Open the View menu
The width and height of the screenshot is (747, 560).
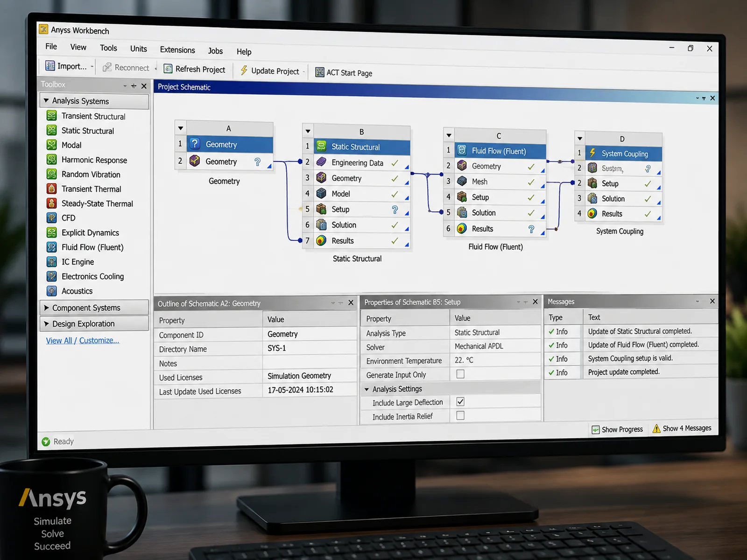[x=78, y=47]
